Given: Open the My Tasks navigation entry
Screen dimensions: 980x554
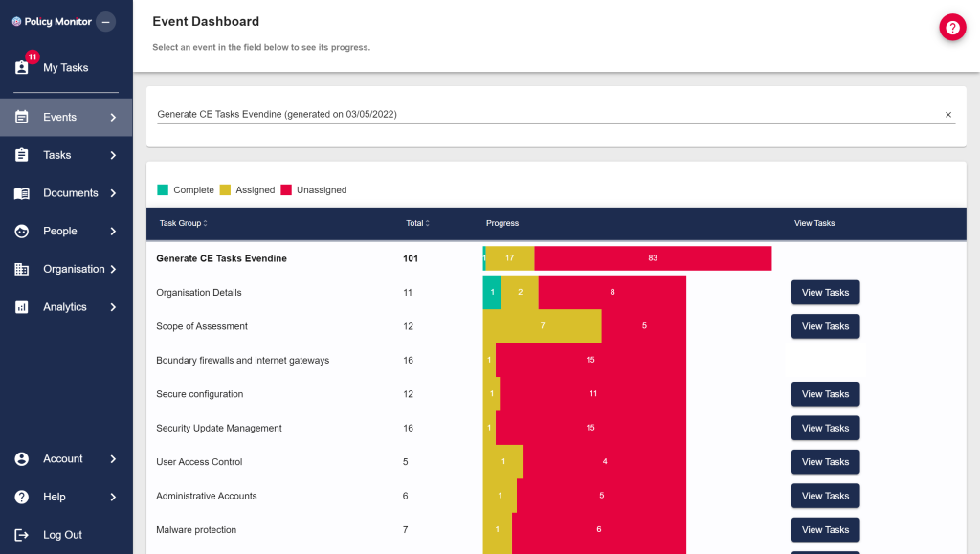Looking at the screenshot, I should pyautogui.click(x=65, y=67).
